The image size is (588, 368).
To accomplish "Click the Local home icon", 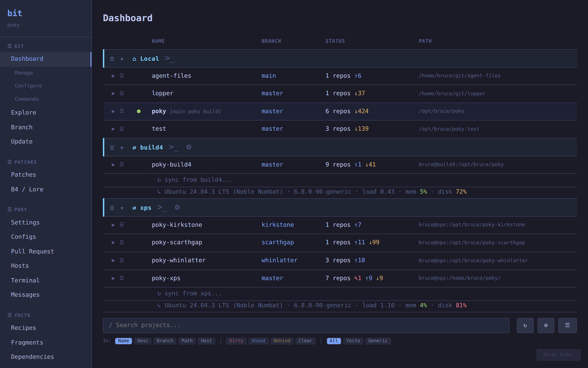I will pyautogui.click(x=134, y=59).
